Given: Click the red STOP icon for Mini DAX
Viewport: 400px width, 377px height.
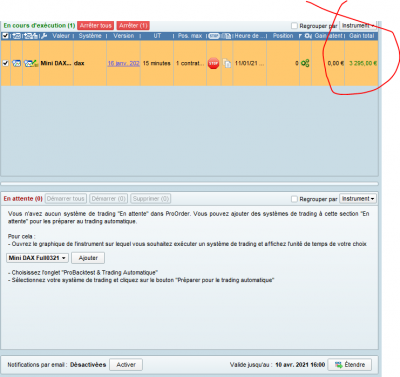Looking at the screenshot, I should pyautogui.click(x=213, y=63).
